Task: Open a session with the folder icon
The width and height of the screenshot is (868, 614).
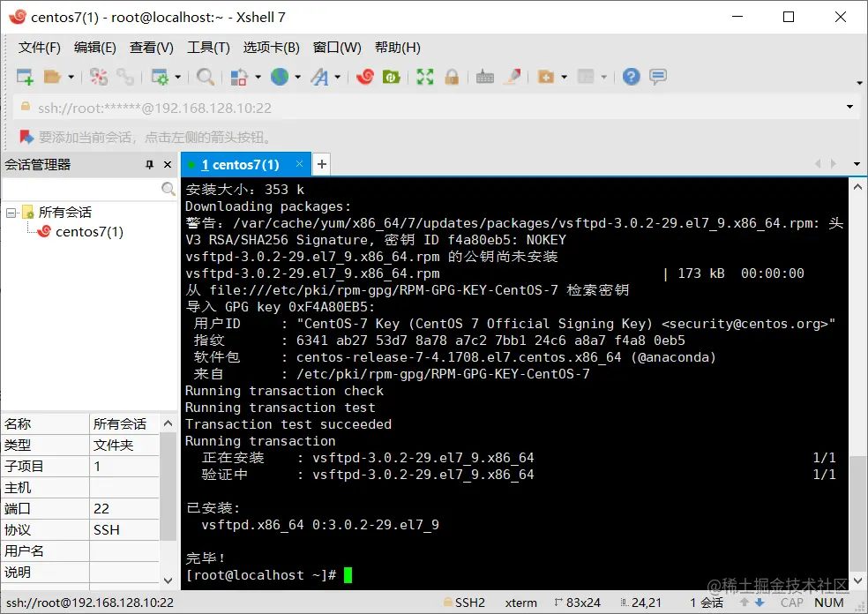Action: pos(52,77)
